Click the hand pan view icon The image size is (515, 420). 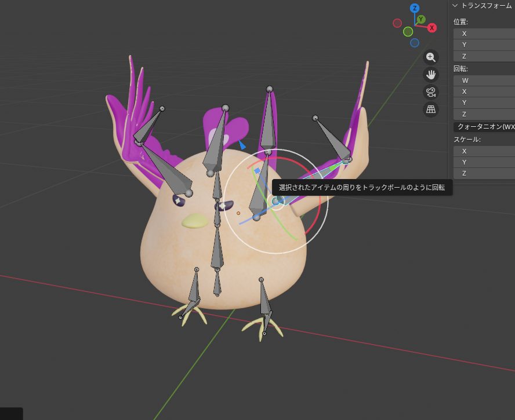pos(431,74)
